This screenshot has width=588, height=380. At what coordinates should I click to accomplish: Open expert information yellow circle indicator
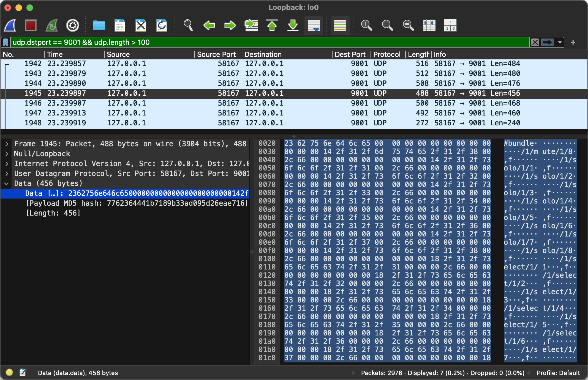point(9,373)
